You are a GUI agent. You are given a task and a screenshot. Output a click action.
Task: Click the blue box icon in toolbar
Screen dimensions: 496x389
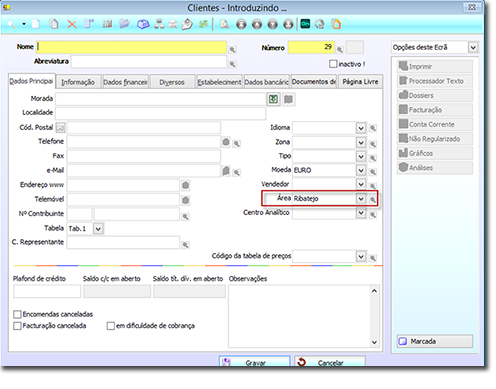[143, 24]
